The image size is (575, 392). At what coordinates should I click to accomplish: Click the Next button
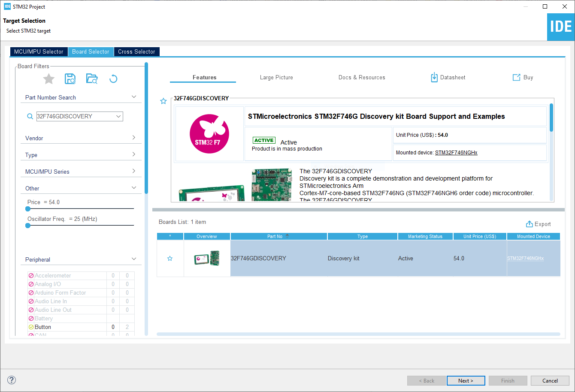(466, 380)
